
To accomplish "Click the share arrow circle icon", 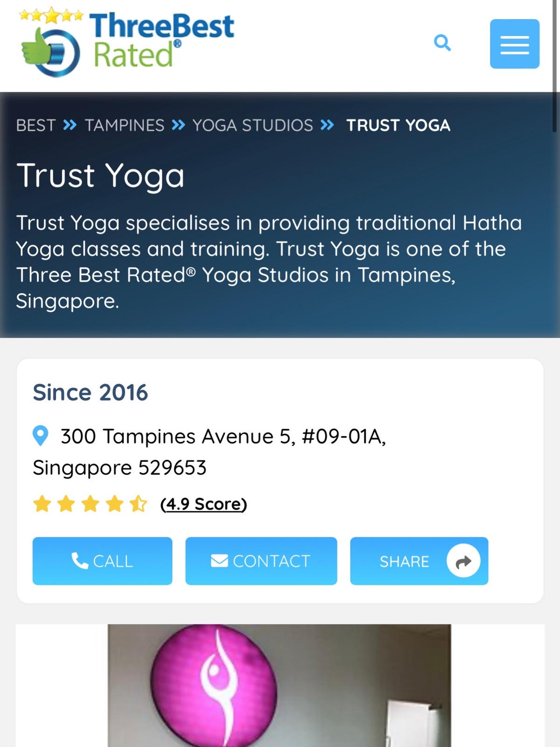I will tap(463, 561).
